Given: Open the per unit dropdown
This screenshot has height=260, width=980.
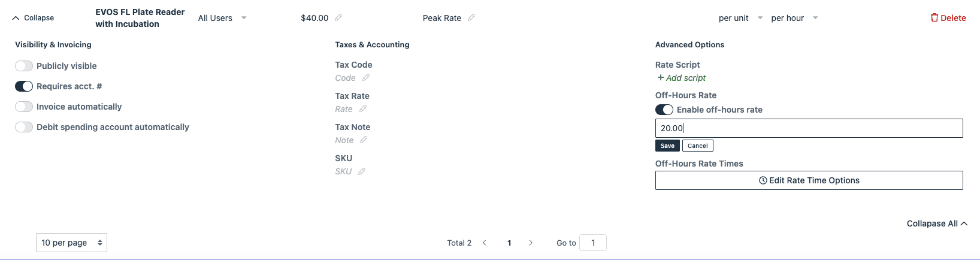Looking at the screenshot, I should pyautogui.click(x=740, y=18).
